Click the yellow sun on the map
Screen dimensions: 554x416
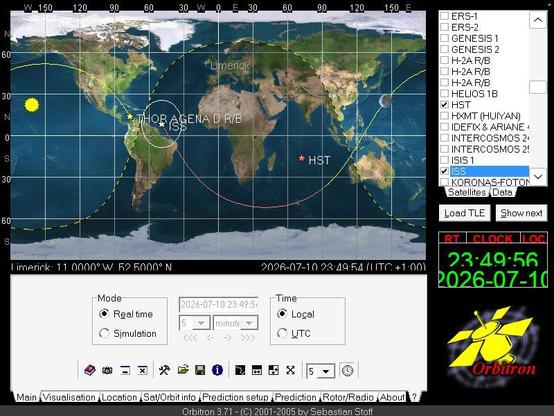pos(32,105)
